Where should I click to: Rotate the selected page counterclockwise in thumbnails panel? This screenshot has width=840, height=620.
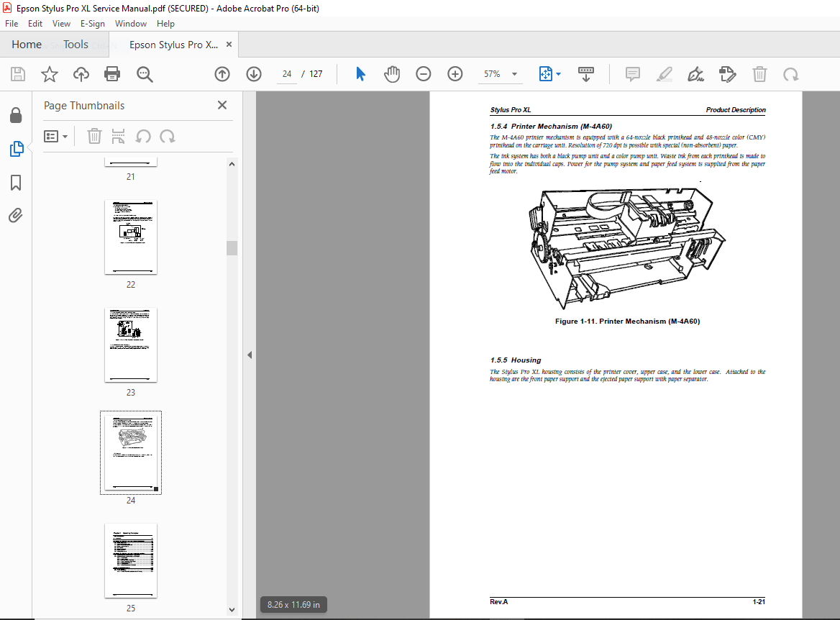pos(144,136)
